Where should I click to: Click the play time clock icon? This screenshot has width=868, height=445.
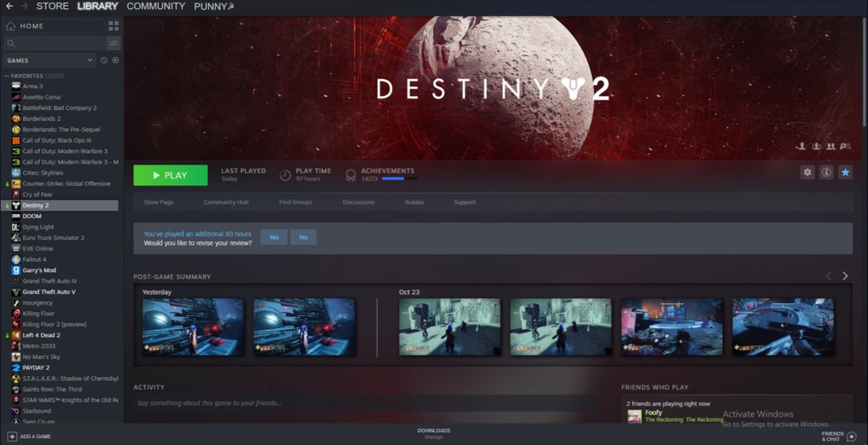285,175
